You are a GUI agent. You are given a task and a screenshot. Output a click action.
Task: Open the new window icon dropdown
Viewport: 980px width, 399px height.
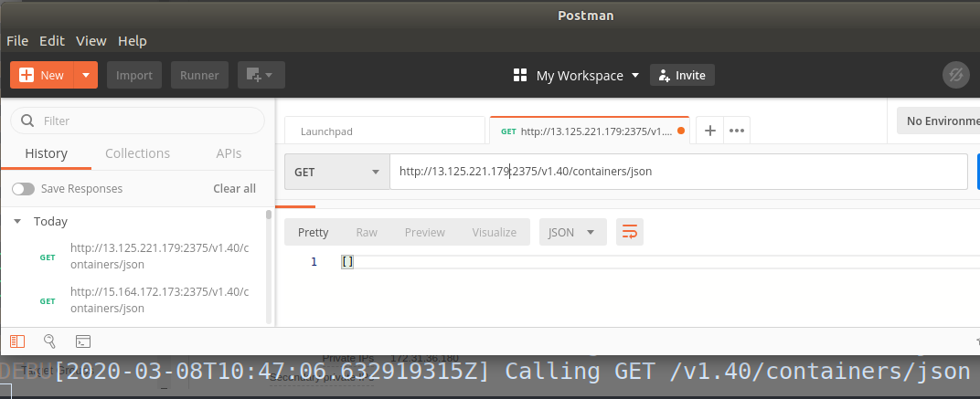tap(261, 75)
